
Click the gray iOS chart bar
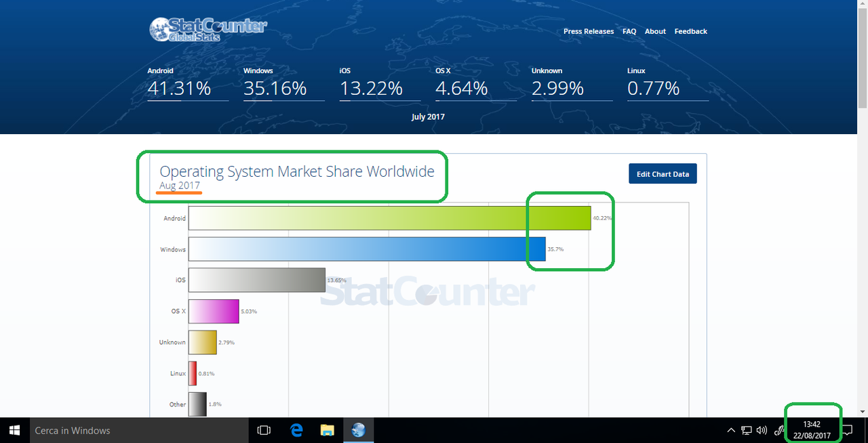click(x=257, y=280)
